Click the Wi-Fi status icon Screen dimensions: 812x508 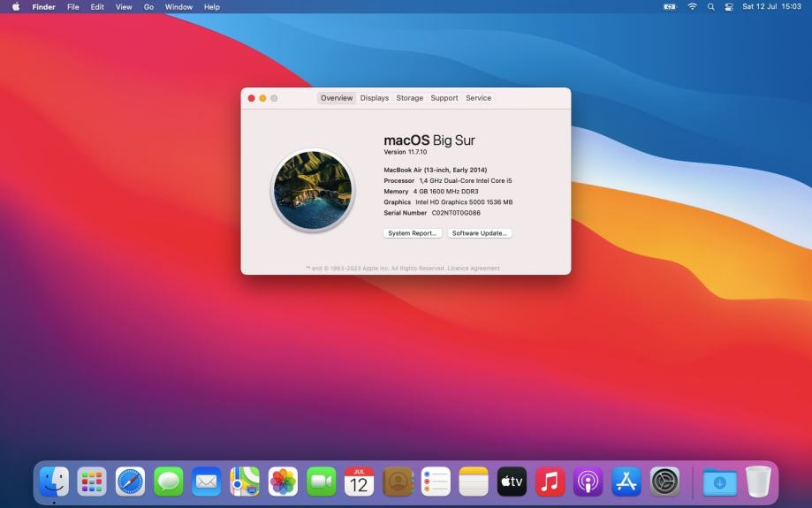[x=692, y=7]
